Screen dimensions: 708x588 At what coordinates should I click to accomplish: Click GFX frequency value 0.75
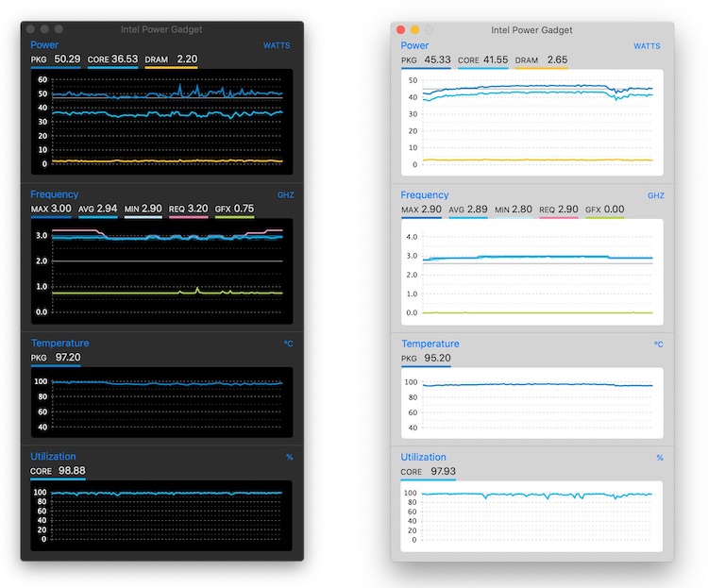coord(244,209)
